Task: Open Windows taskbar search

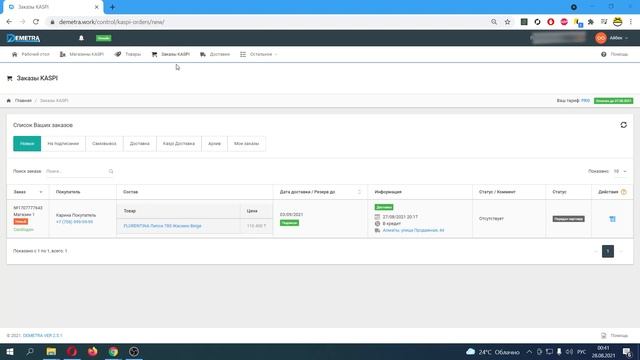Action: [x=30, y=351]
